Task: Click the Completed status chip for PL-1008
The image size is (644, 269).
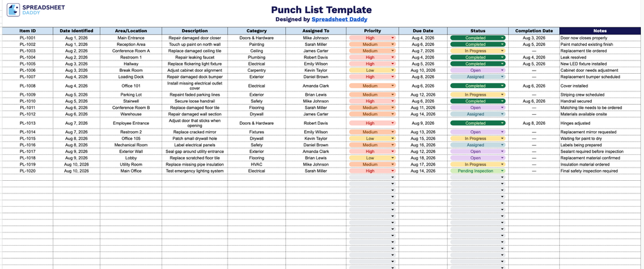Action: tap(478, 86)
